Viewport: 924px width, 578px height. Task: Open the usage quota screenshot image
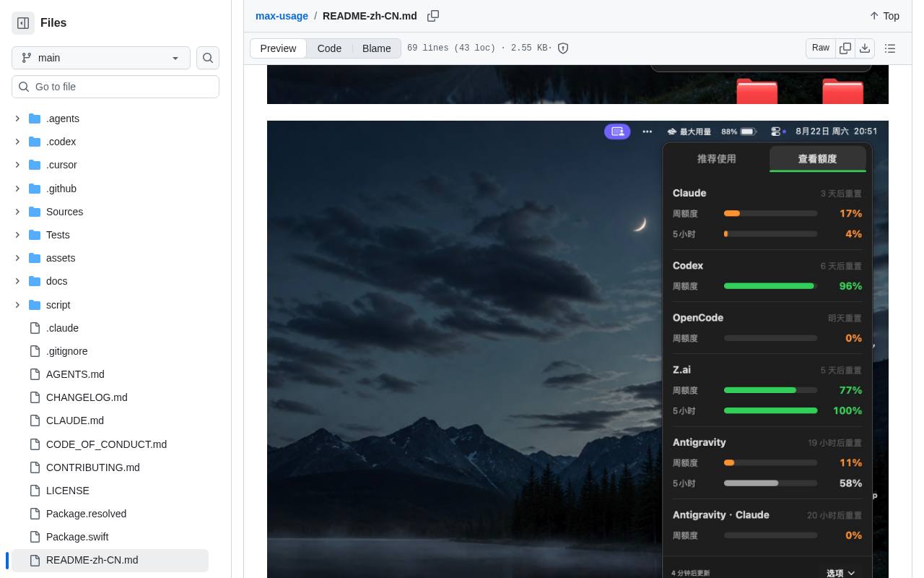[577, 349]
